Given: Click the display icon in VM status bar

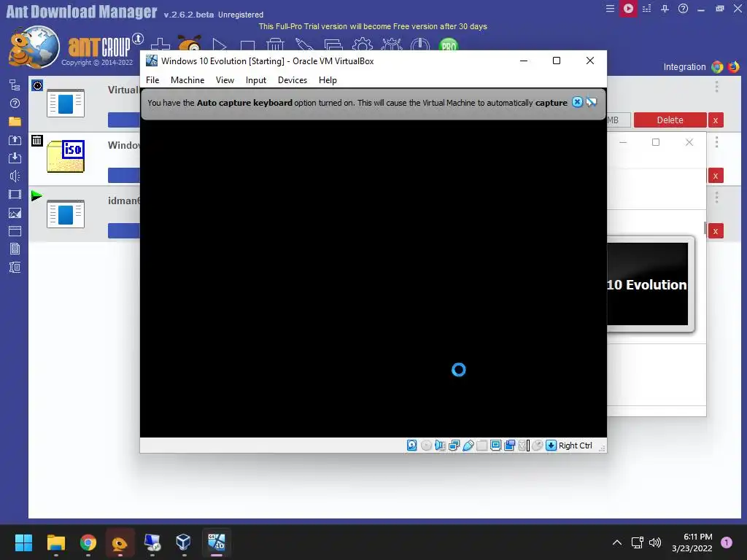Looking at the screenshot, I should (x=495, y=446).
